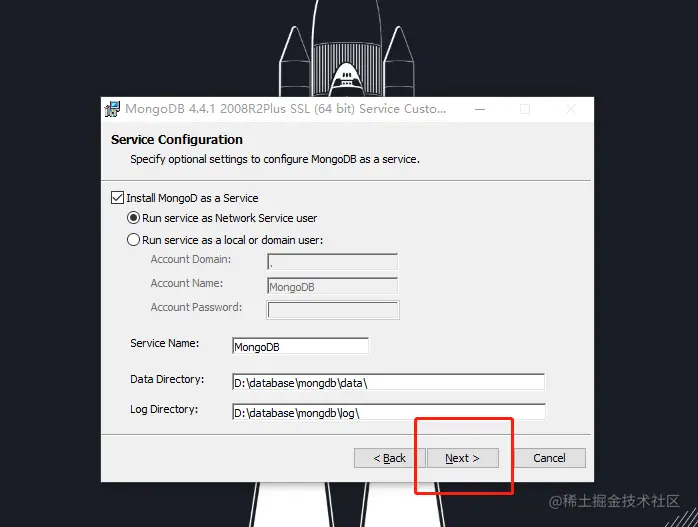Click the grayed-out maximize window button
The width and height of the screenshot is (698, 527).
coord(525,109)
